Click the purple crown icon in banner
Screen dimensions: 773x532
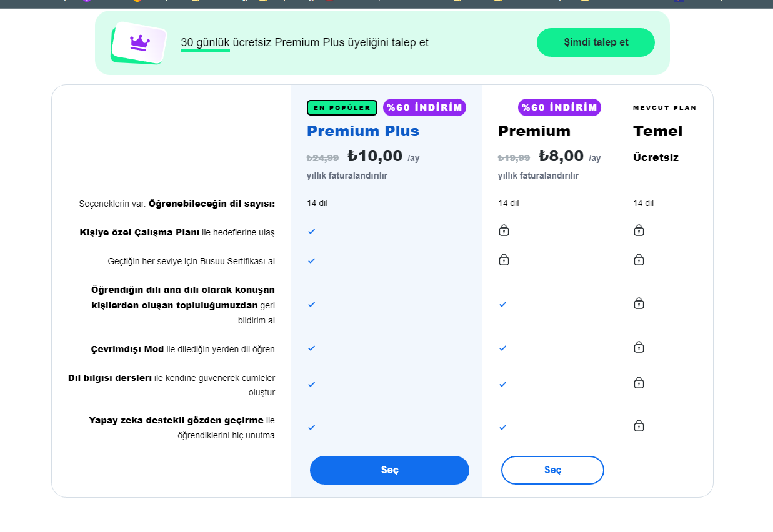(x=140, y=42)
